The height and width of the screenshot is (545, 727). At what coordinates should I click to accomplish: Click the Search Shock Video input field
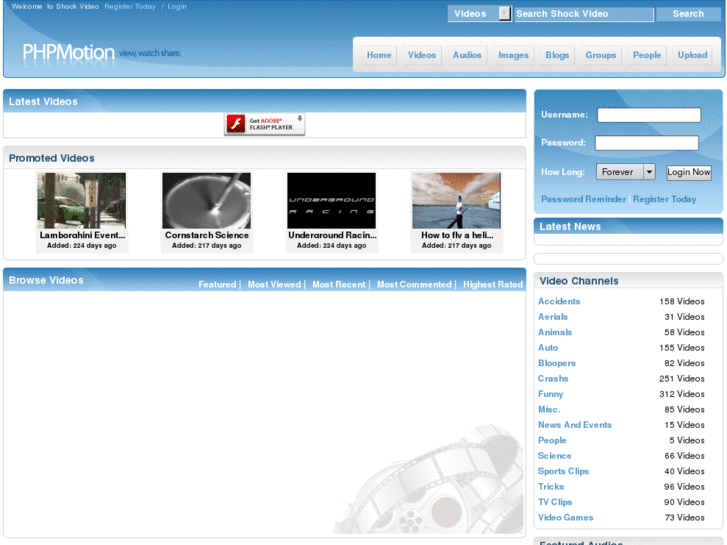(584, 14)
